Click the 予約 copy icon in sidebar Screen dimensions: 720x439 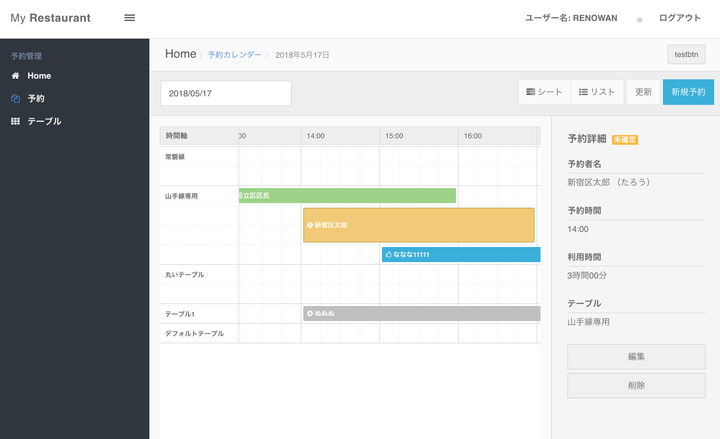(x=15, y=98)
